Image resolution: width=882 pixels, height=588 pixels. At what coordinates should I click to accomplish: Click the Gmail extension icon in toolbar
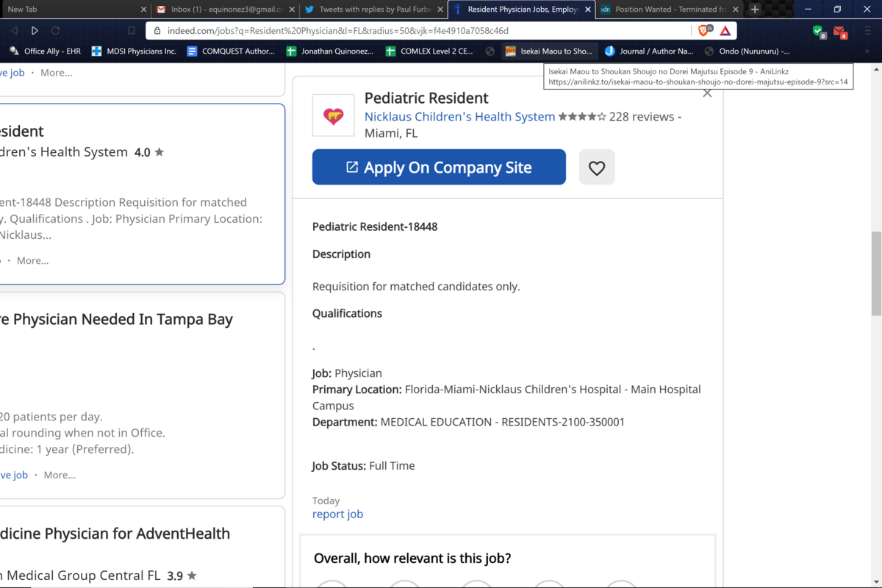(840, 32)
